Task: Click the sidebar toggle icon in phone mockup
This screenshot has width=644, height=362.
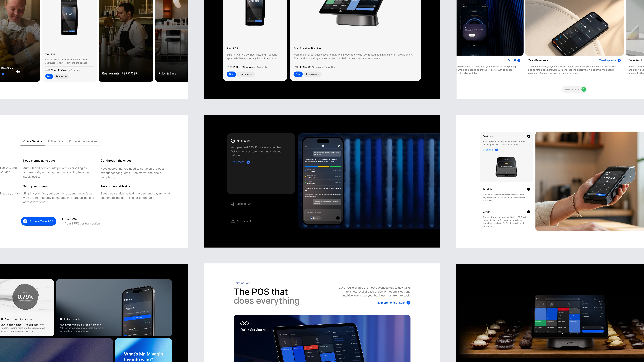Action: click(x=306, y=146)
